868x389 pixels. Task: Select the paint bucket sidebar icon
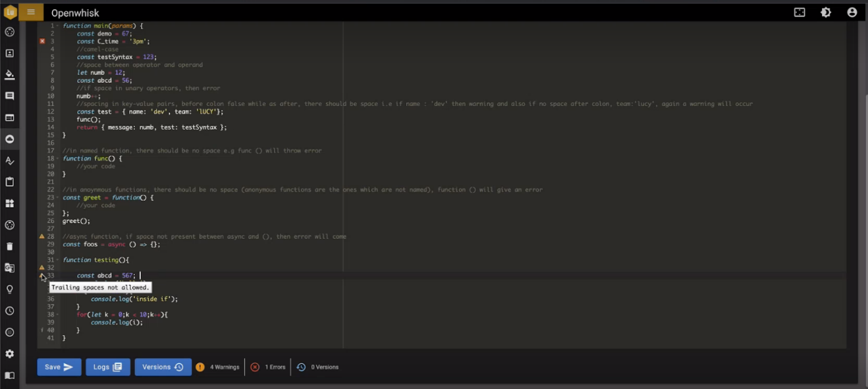(10, 74)
